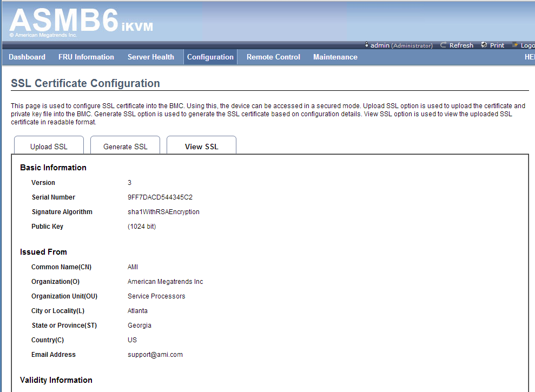Click the Validity Information heading
This screenshot has width=535, height=392.
[56, 380]
